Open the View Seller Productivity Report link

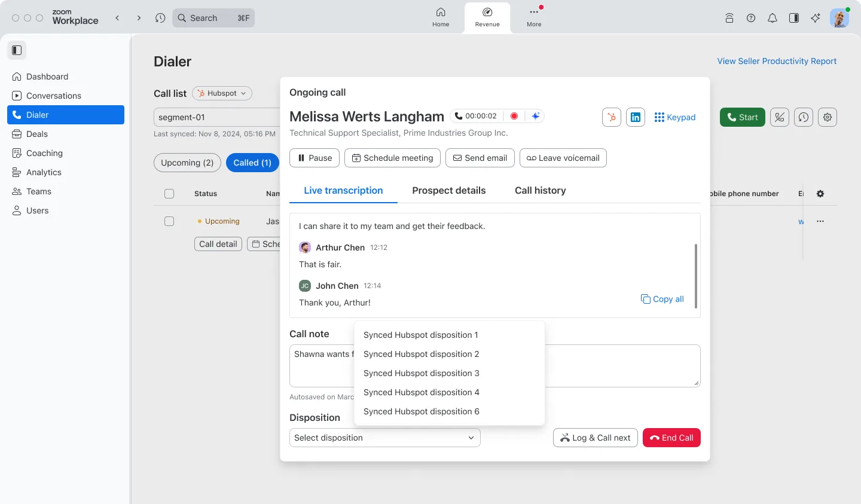[x=777, y=61]
